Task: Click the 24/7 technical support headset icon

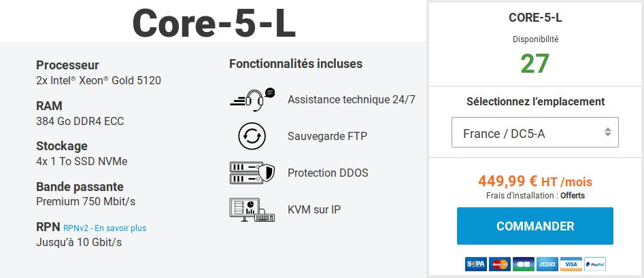Action: coord(252,100)
